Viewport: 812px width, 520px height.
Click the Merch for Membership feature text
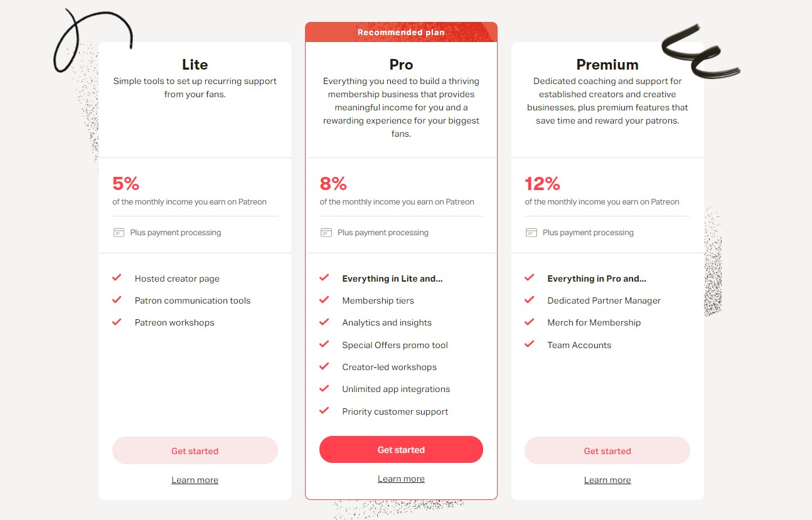coord(594,322)
